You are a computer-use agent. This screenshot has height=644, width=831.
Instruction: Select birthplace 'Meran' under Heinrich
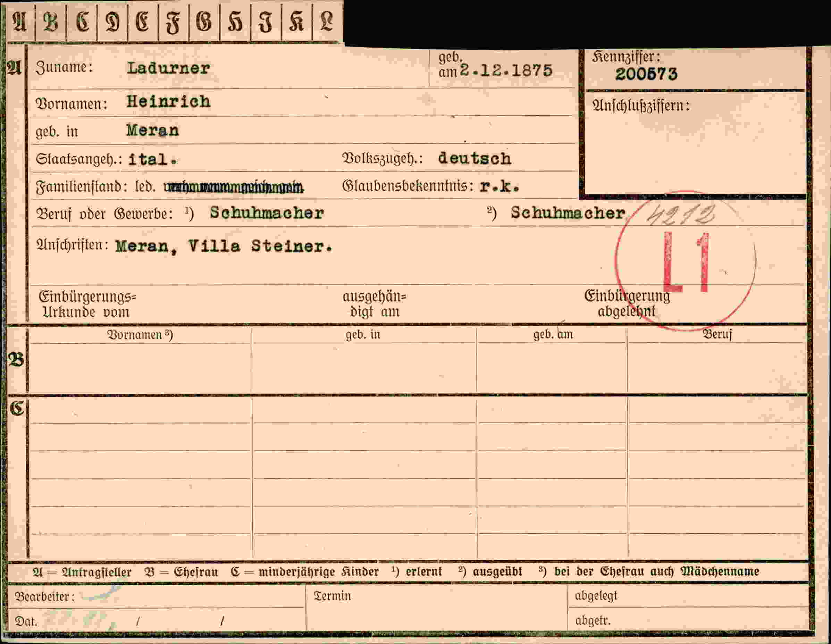coord(153,131)
